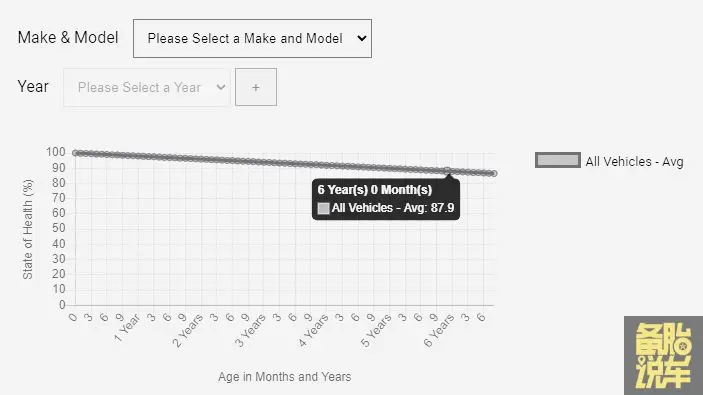The height and width of the screenshot is (395, 703).
Task: Click the chevron arrow in Make & Model selector
Action: click(362, 39)
